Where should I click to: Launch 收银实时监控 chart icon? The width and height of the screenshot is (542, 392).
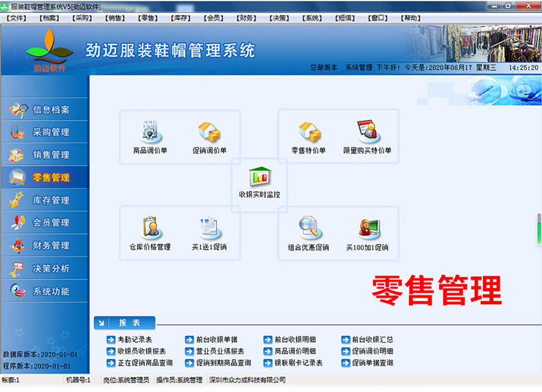[260, 177]
